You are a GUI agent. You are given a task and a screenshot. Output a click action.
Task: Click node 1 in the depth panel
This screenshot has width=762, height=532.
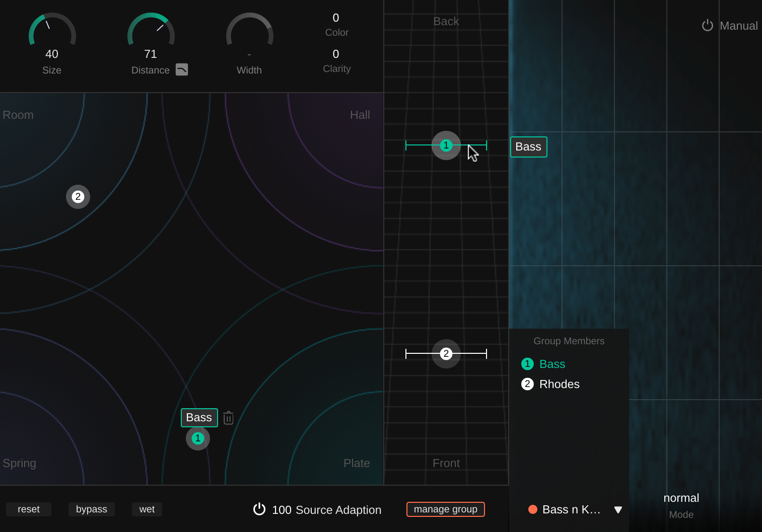(446, 145)
